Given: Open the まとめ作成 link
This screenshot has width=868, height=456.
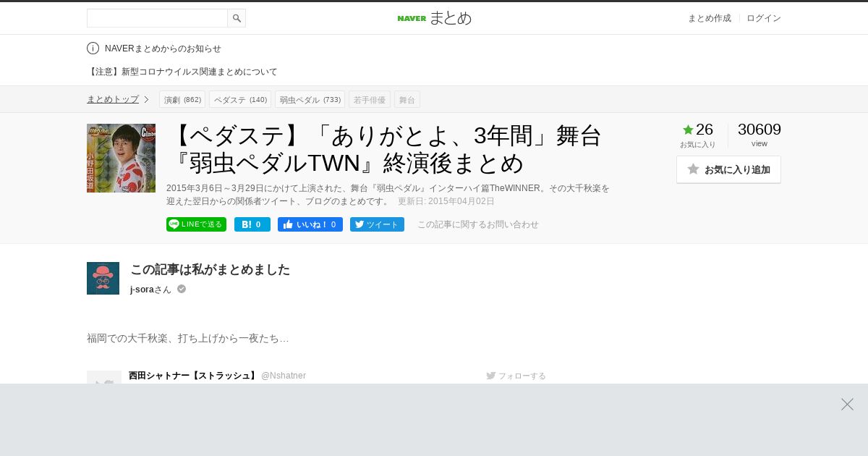Looking at the screenshot, I should tap(709, 18).
